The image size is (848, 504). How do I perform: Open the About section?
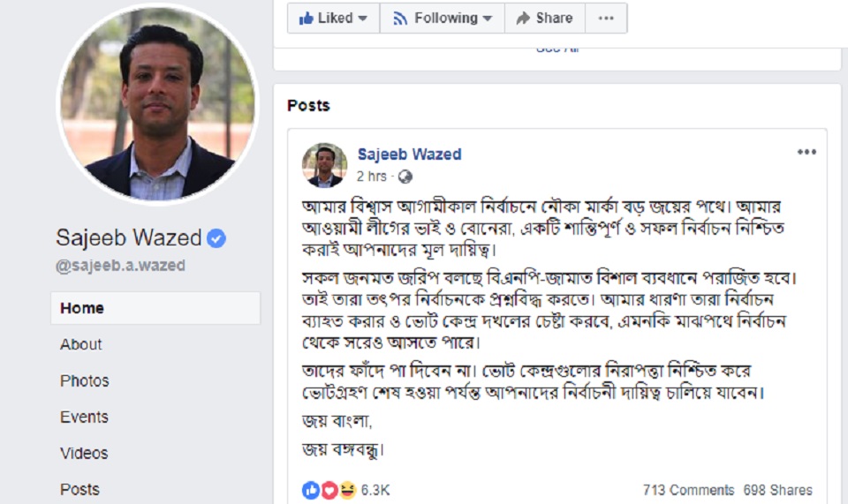(x=81, y=344)
